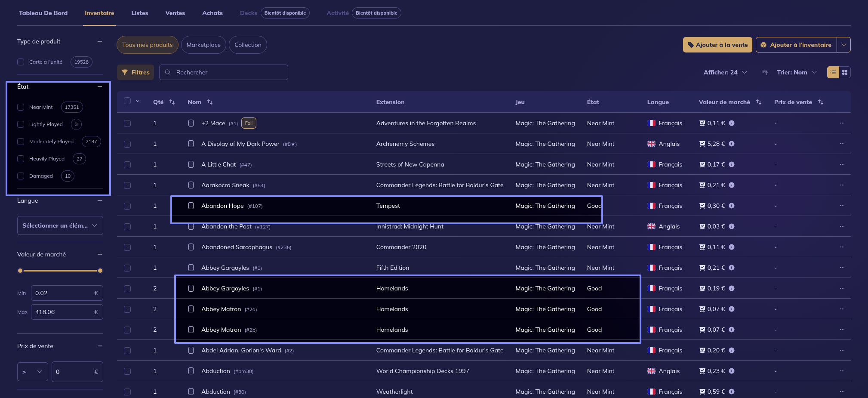The width and height of the screenshot is (868, 398).
Task: Select the Aarakocra Sneak row checkbox
Action: coord(127,185)
